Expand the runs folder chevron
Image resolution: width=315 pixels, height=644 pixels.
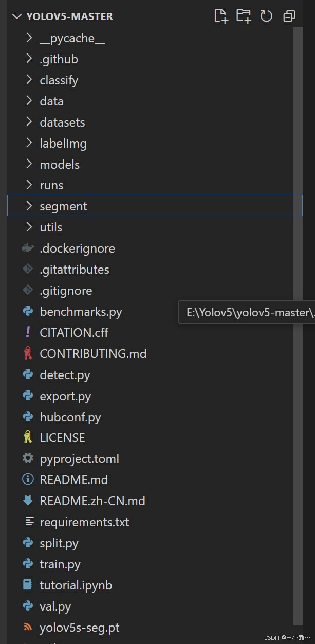pos(29,185)
